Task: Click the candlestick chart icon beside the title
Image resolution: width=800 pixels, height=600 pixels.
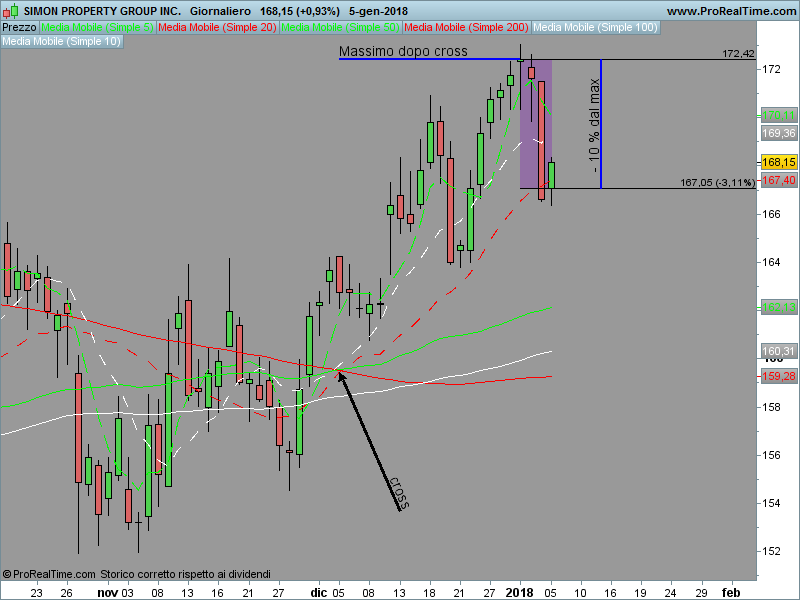Action: click(10, 11)
